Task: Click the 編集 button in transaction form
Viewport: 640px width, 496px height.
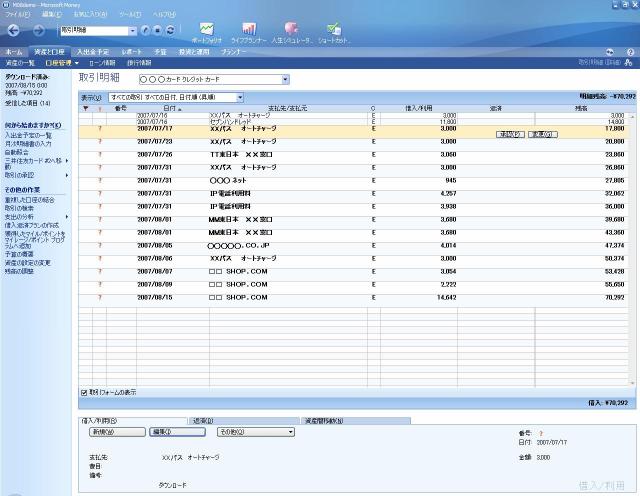Action: coord(177,432)
